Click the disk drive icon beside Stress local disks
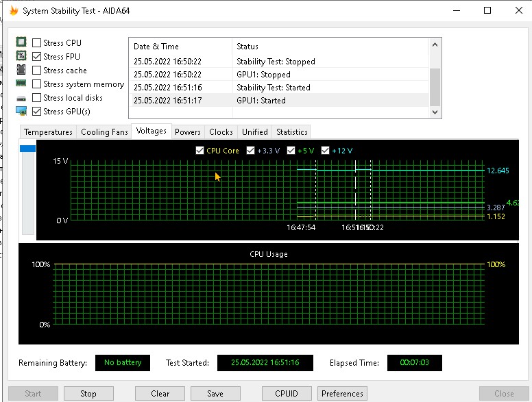 pyautogui.click(x=21, y=99)
